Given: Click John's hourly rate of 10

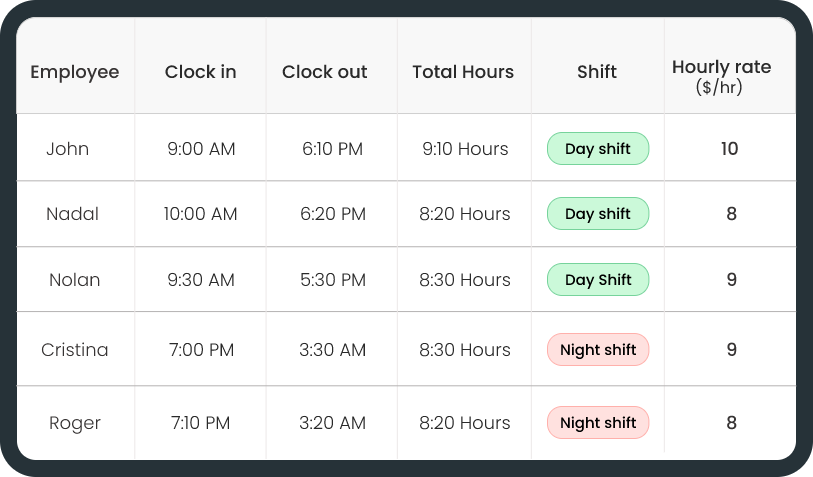Looking at the screenshot, I should [729, 149].
